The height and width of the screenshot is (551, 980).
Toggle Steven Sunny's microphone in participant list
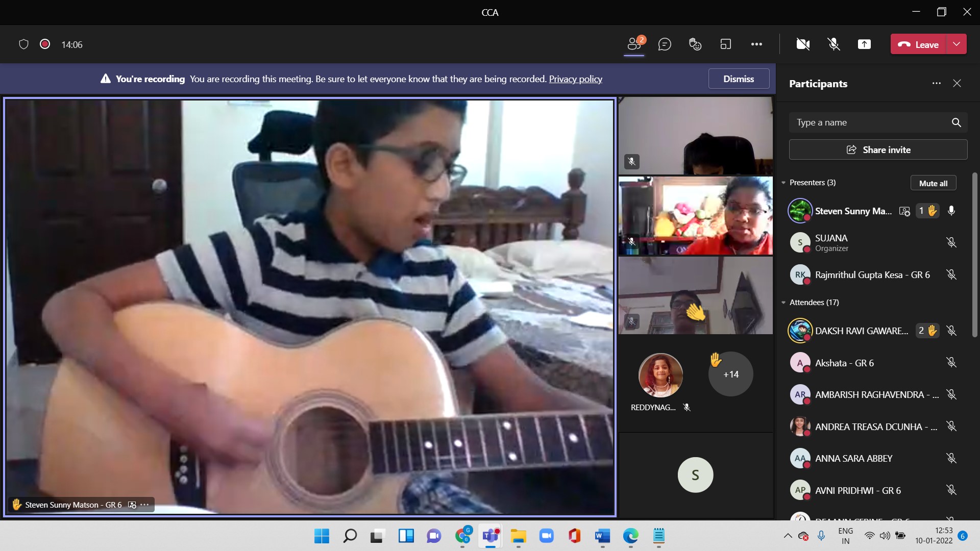951,211
